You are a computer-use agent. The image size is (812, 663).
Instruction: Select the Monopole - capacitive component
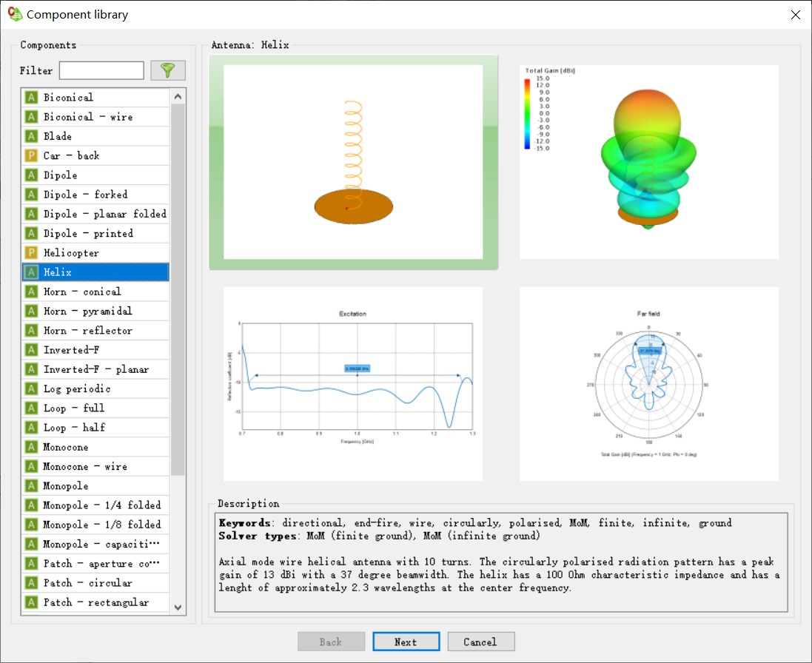tap(95, 544)
